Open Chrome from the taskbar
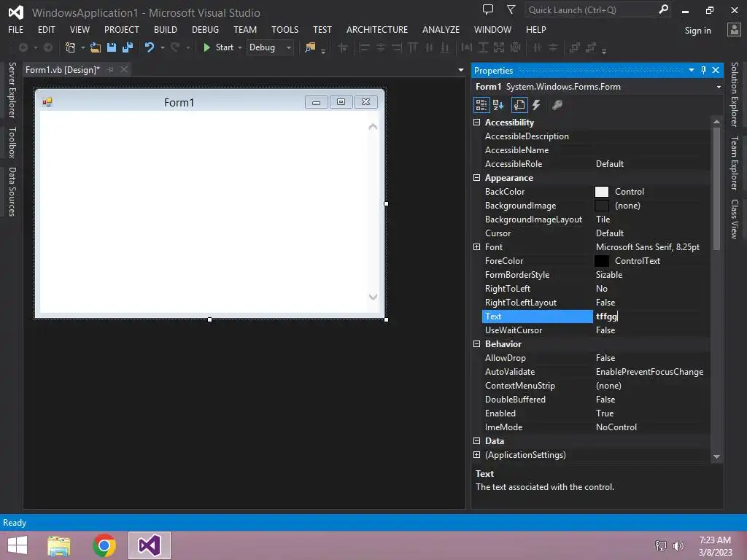Image resolution: width=747 pixels, height=560 pixels. pyautogui.click(x=104, y=545)
